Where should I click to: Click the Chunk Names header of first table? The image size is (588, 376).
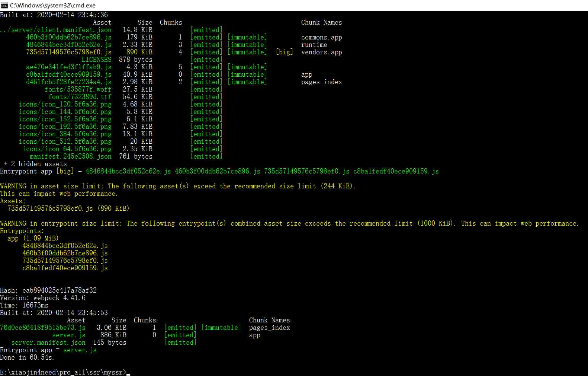[x=322, y=22]
